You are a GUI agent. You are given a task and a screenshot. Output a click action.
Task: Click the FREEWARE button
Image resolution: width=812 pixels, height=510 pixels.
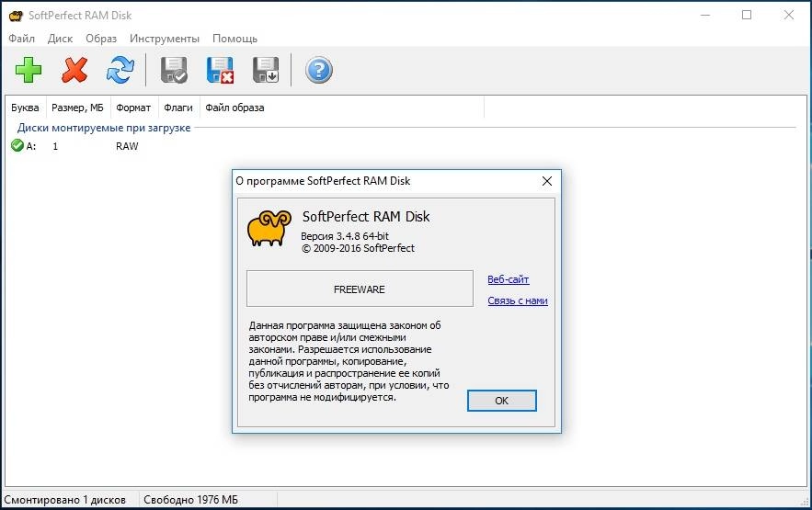click(360, 289)
